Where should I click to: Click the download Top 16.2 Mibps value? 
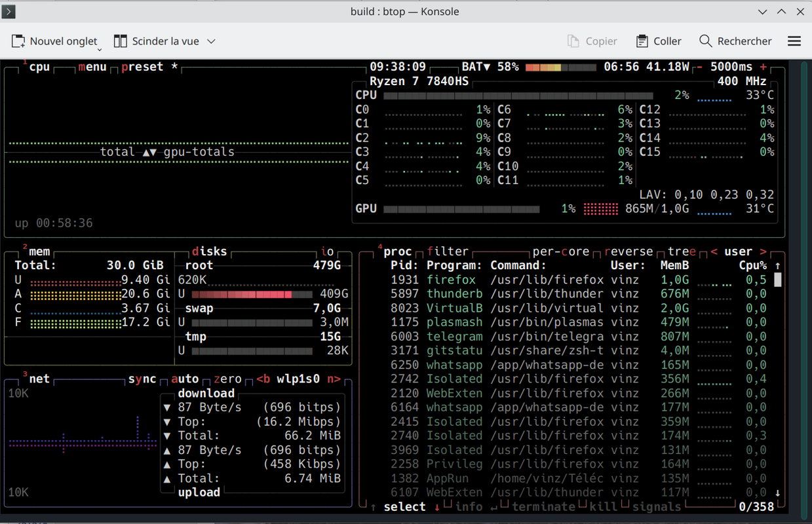click(x=298, y=422)
